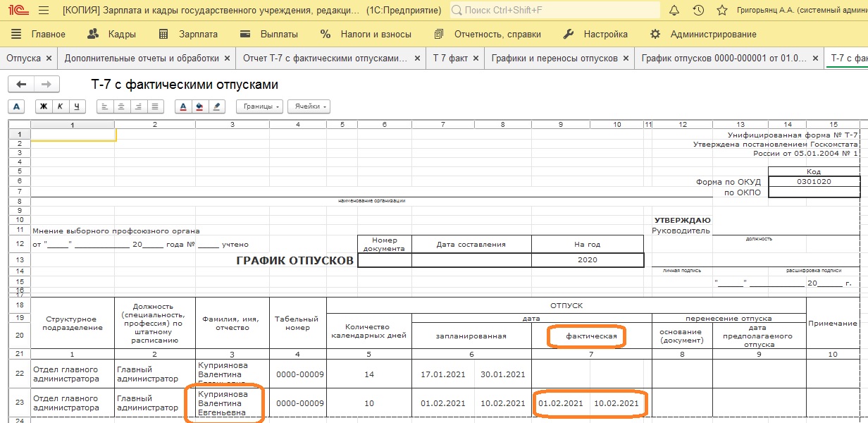The width and height of the screenshot is (868, 423).
Task: Toggle bold formatting (Ж)
Action: 44,106
